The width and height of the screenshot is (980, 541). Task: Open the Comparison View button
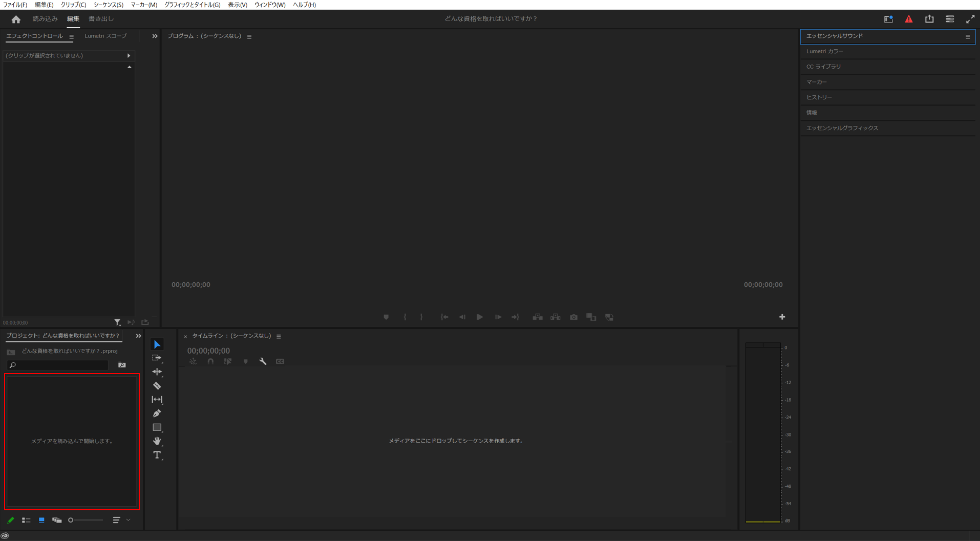point(591,317)
